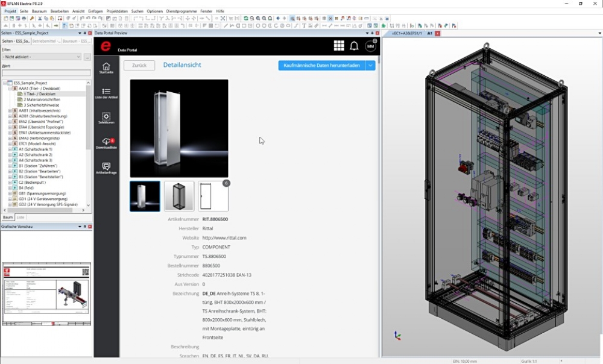Switch to the Liste tab

click(21, 217)
